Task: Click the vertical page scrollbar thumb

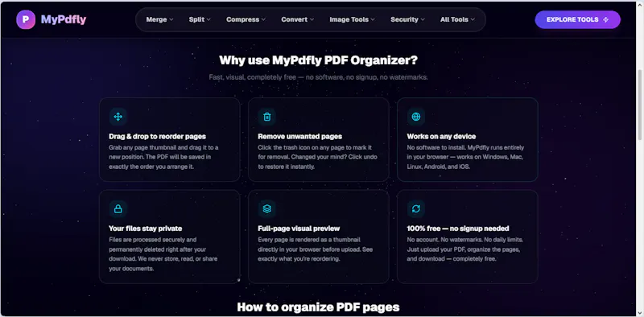Action: click(x=639, y=105)
